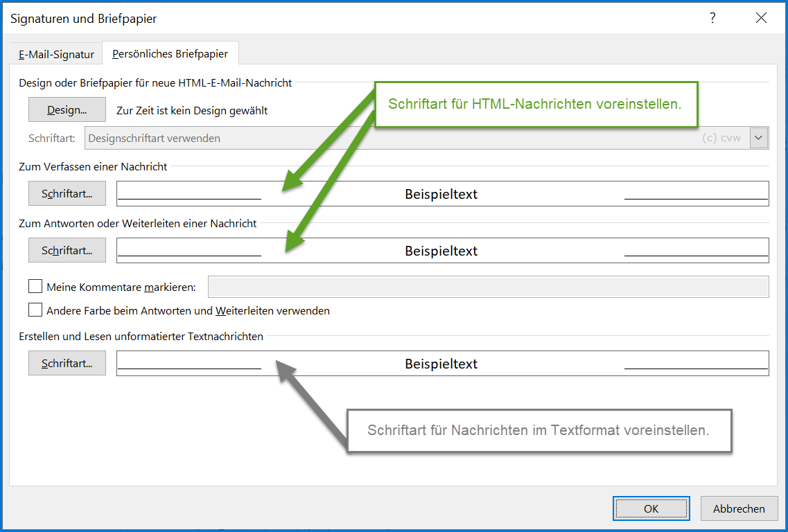Cancel with the Abbrechen button

pos(739,508)
